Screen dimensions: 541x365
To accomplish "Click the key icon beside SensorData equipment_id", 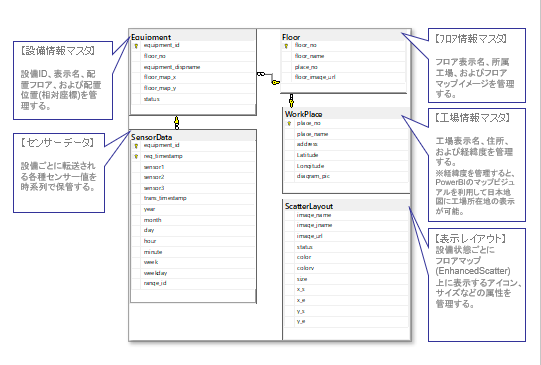I will (136, 146).
